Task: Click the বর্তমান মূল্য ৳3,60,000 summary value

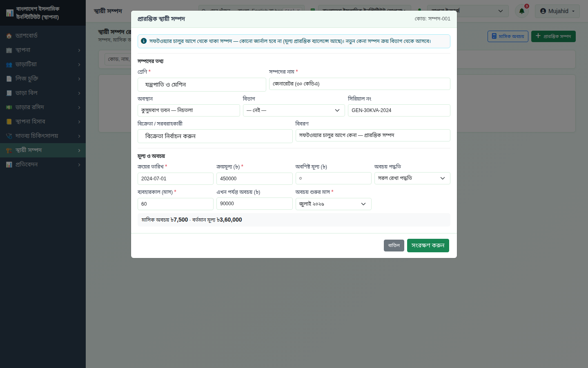Action: click(217, 220)
